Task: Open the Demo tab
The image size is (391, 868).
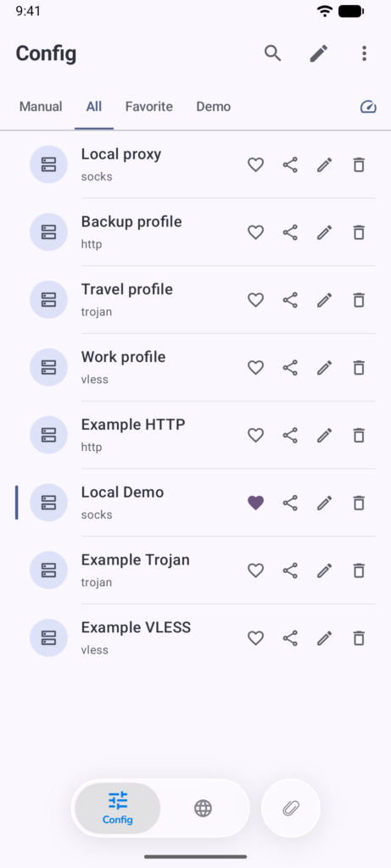Action: (x=213, y=106)
